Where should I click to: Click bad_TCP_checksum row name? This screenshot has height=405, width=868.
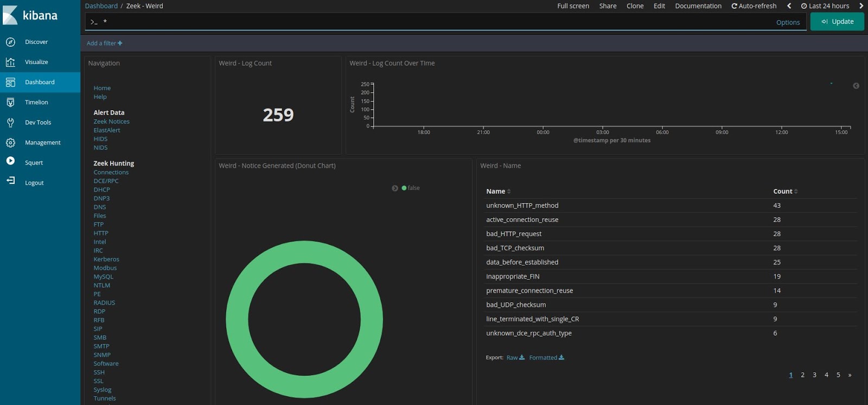coord(515,248)
